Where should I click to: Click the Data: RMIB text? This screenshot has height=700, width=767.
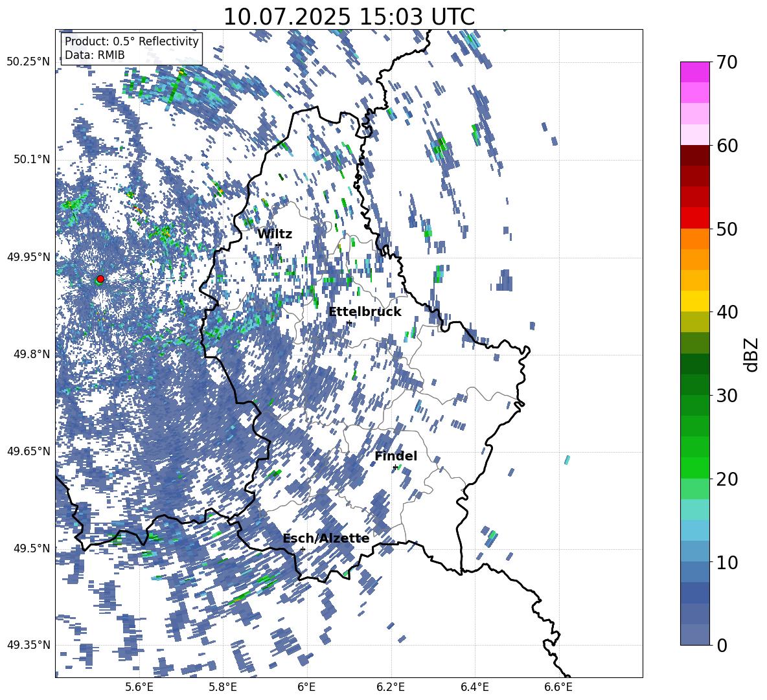pos(95,55)
